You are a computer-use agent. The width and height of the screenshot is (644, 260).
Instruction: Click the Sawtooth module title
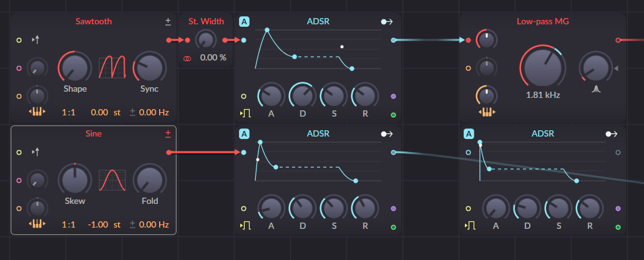click(x=94, y=21)
